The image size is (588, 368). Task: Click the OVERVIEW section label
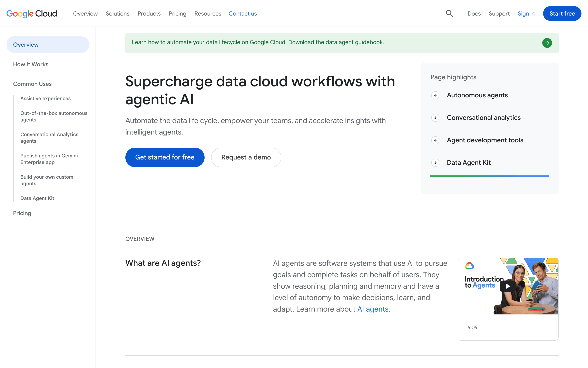pyautogui.click(x=140, y=239)
